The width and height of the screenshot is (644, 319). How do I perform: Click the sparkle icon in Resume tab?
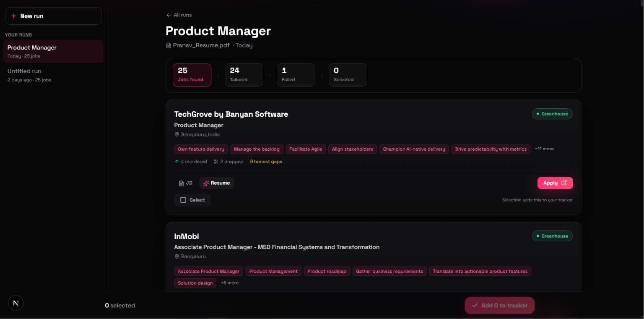click(206, 183)
